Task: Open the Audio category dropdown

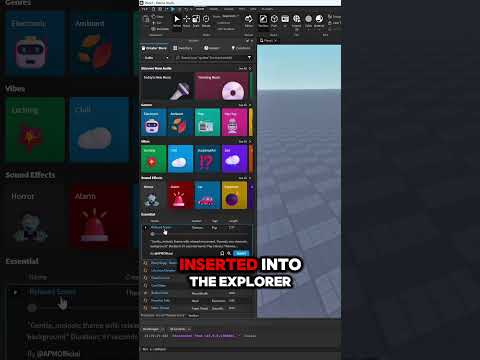Action: click(x=156, y=58)
